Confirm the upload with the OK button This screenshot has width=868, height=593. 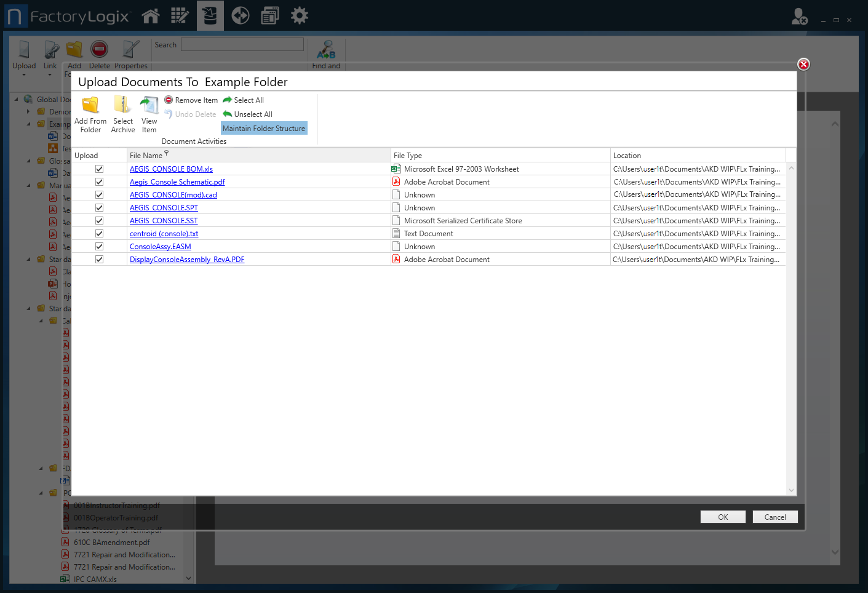[x=723, y=517]
